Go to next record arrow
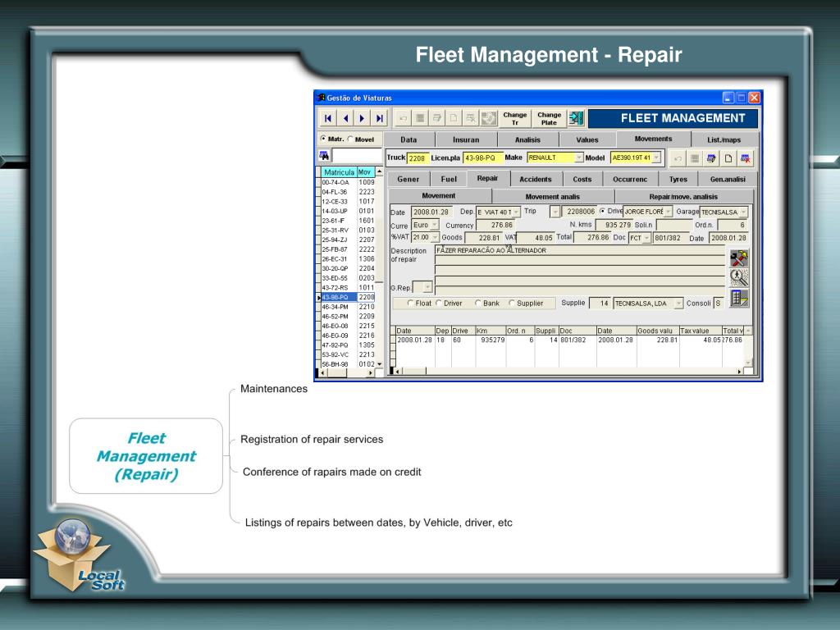Viewport: 840px width, 630px height. (x=362, y=118)
